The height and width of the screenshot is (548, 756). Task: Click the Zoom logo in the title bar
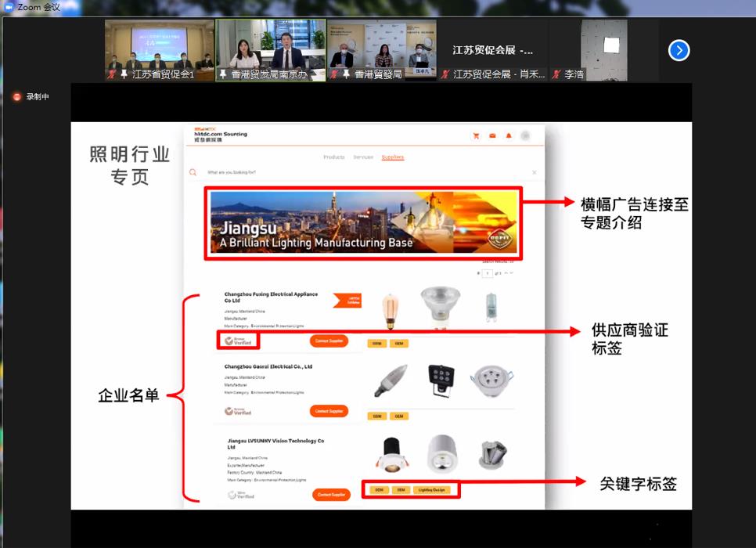pos(8,7)
